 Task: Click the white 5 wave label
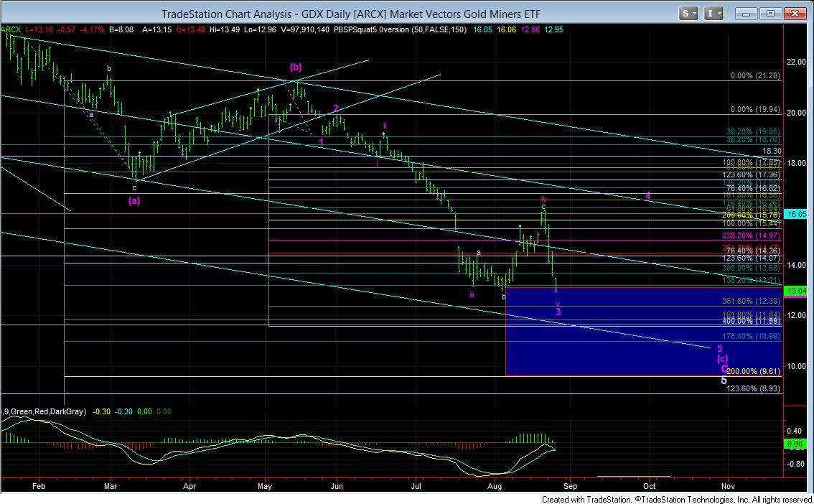pos(724,381)
